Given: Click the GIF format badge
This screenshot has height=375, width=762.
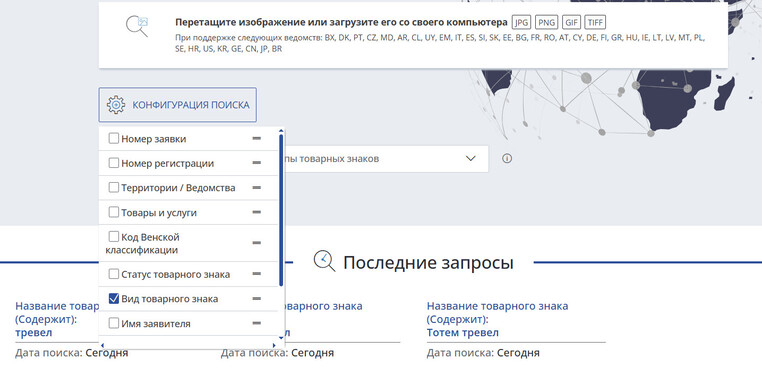Looking at the screenshot, I should coord(571,22).
